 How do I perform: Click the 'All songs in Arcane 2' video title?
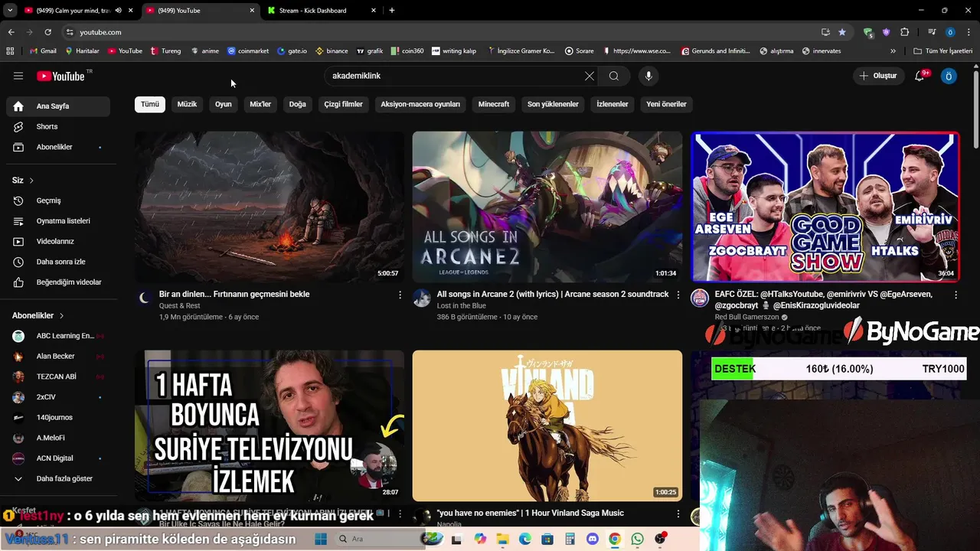point(553,295)
